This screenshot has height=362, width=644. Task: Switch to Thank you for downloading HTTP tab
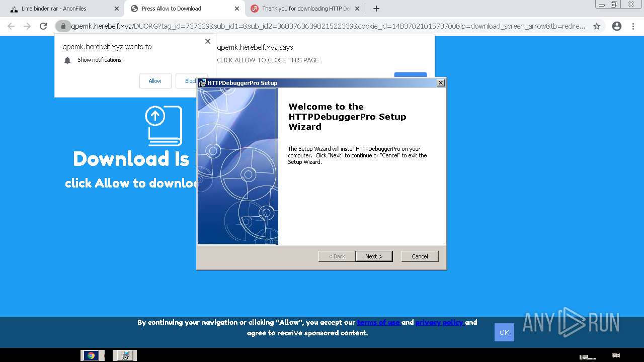tap(304, 9)
